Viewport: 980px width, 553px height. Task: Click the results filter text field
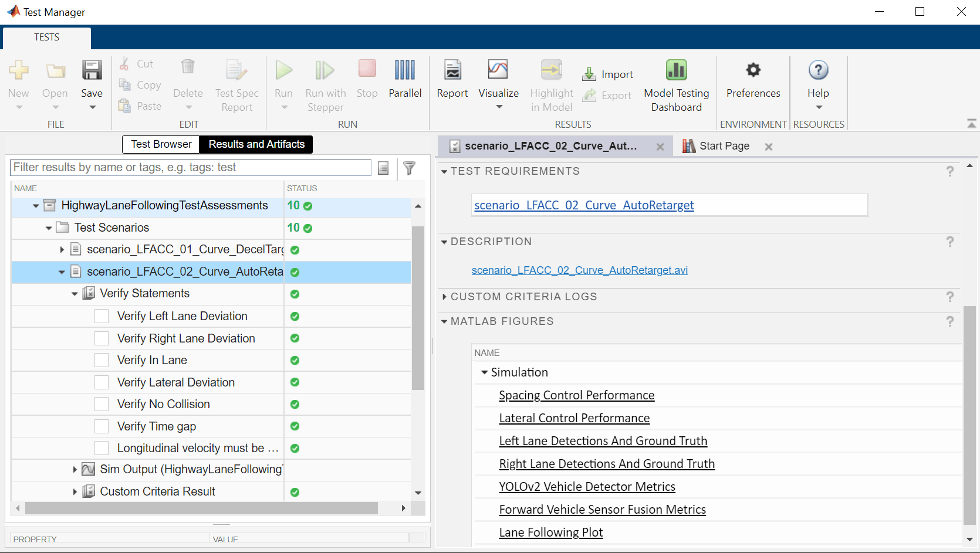coord(191,168)
